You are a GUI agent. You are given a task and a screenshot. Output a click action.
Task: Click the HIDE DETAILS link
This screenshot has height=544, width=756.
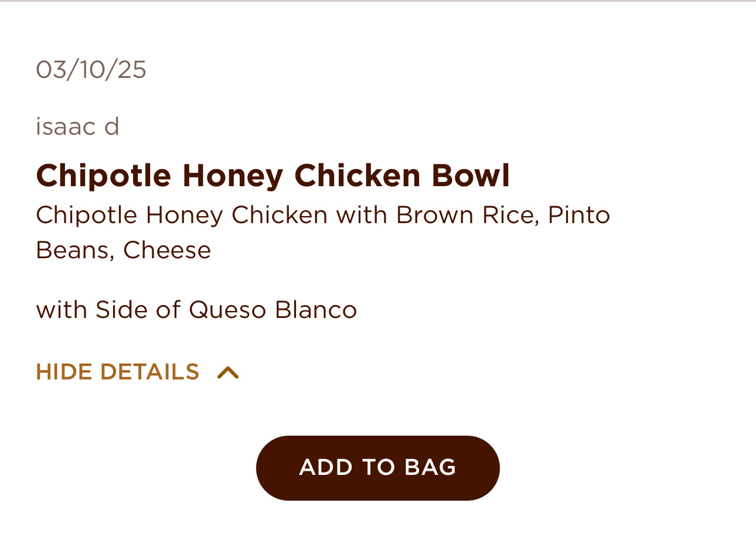pyautogui.click(x=118, y=372)
